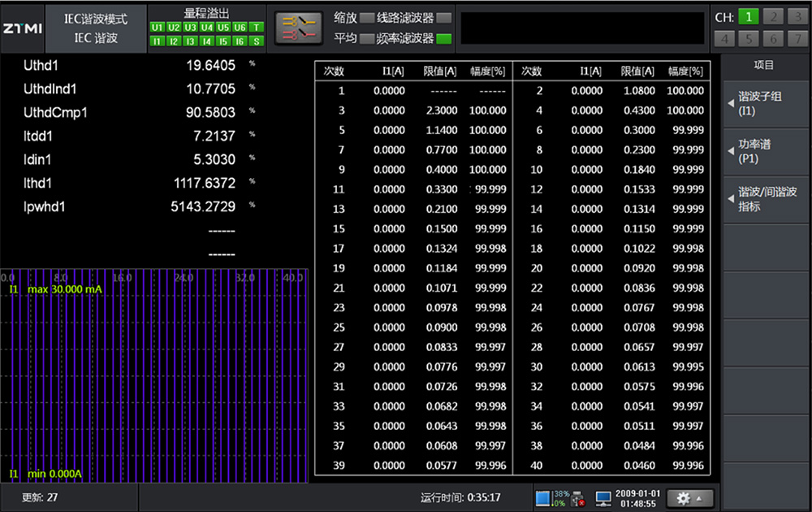Click the 2009-01-01 date and time

[638, 498]
